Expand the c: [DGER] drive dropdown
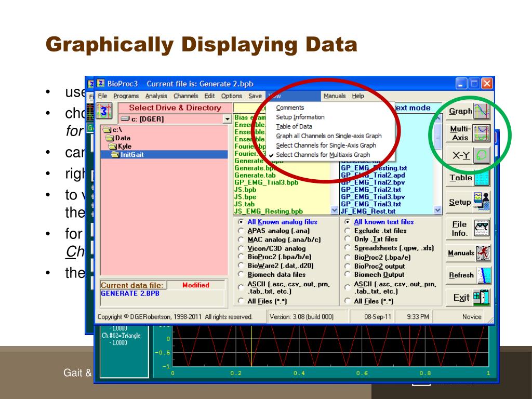The width and height of the screenshot is (532, 399). coord(227,119)
